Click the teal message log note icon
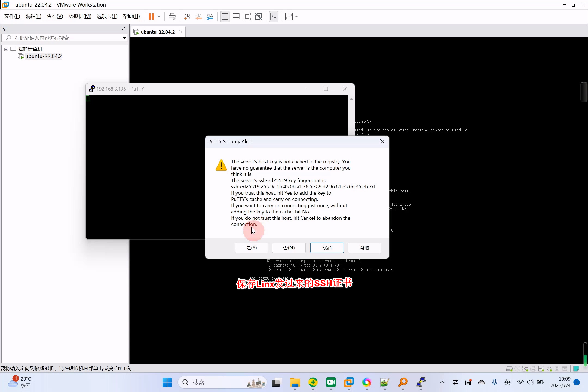 click(x=576, y=369)
